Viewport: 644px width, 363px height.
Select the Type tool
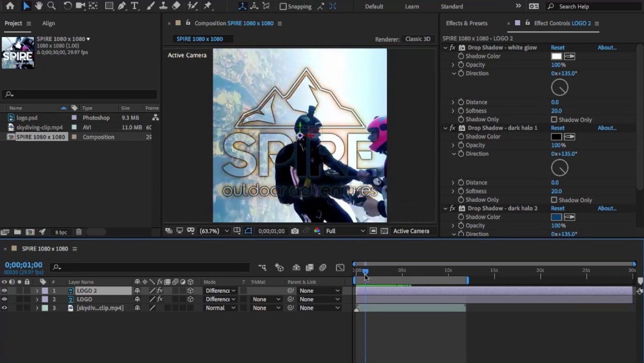pyautogui.click(x=135, y=6)
